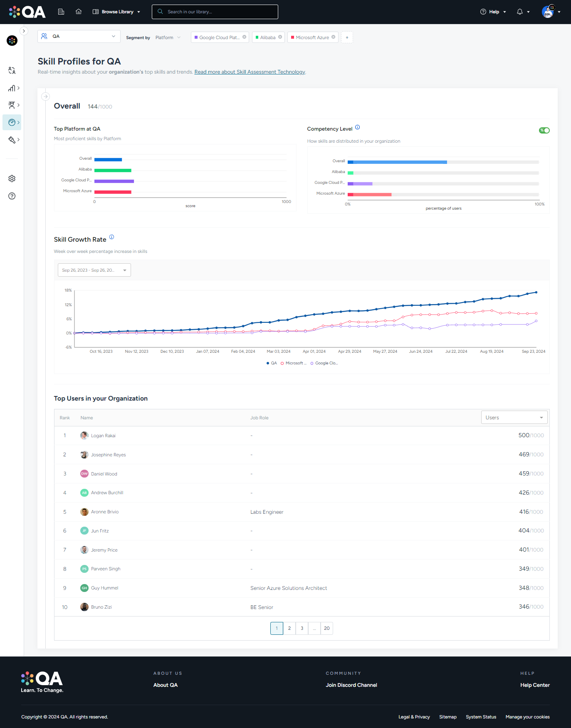
Task: Add another platform with plus button
Action: pos(347,37)
